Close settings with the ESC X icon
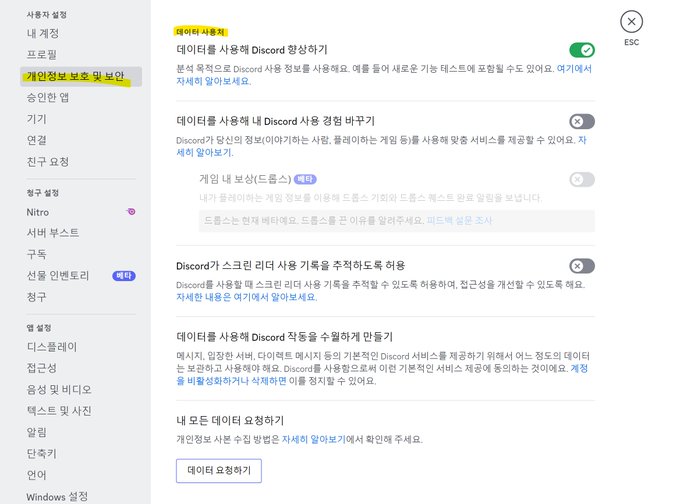 pos(631,22)
